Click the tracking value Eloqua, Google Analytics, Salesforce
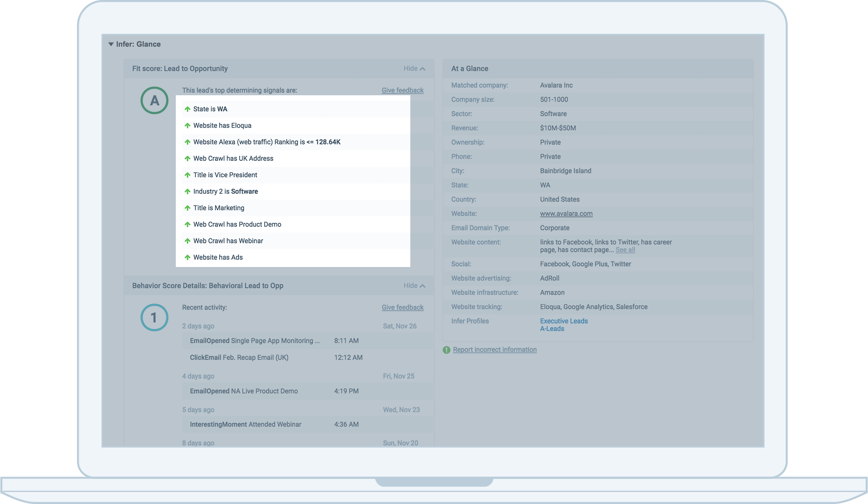Image resolution: width=868 pixels, height=504 pixels. (593, 307)
